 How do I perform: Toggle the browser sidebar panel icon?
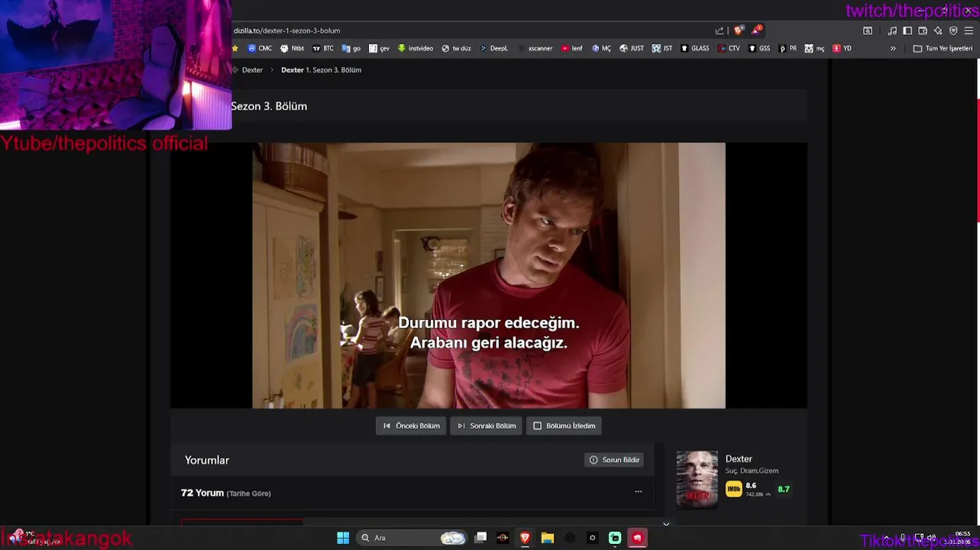[x=907, y=31]
